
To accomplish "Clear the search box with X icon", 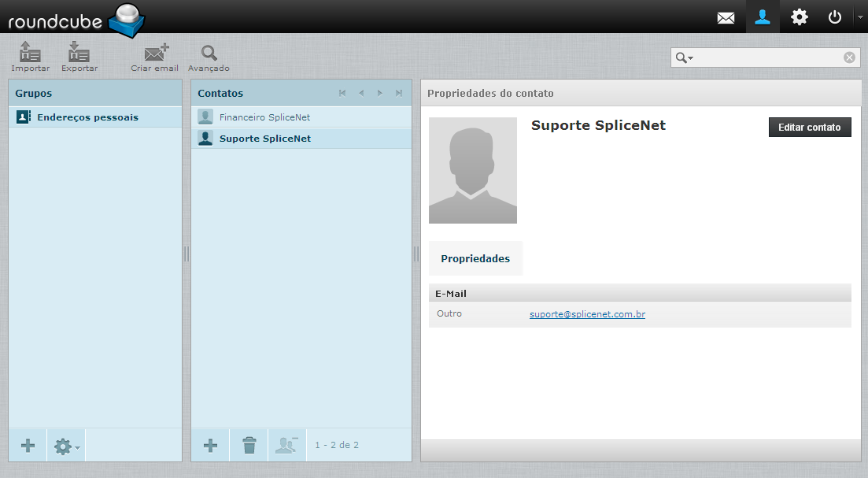I will pyautogui.click(x=849, y=57).
